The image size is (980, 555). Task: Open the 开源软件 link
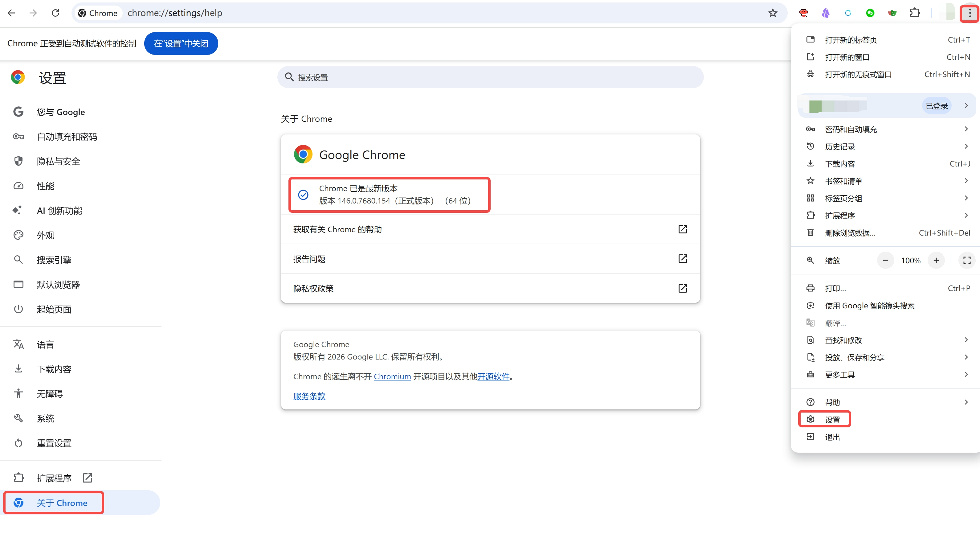pyautogui.click(x=493, y=376)
